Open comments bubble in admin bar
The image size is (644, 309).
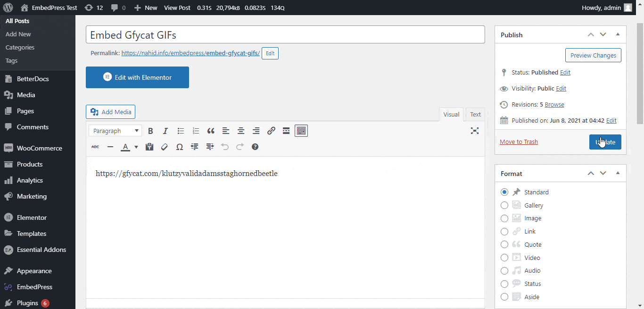pos(118,8)
